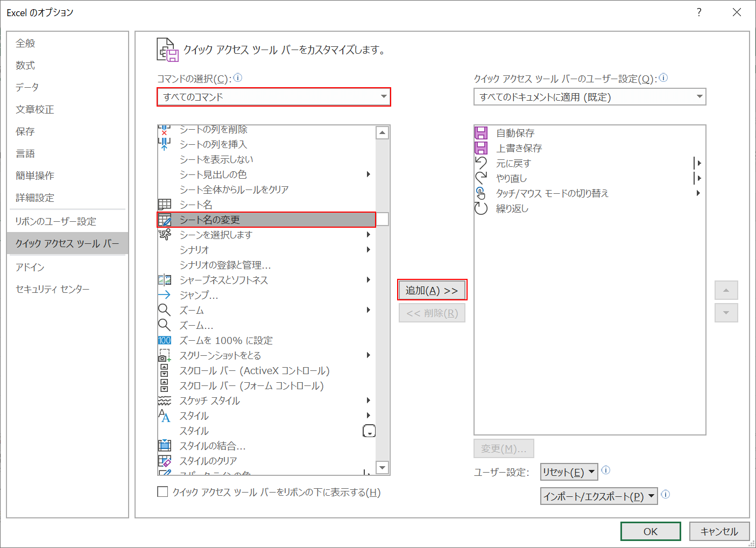Click the insert sheet columns icon
The image size is (756, 548).
(x=165, y=144)
